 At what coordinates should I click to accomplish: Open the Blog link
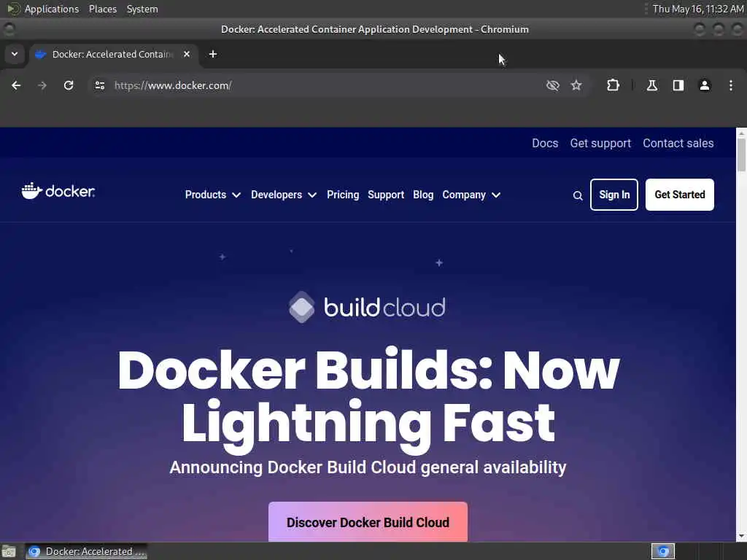tap(423, 195)
